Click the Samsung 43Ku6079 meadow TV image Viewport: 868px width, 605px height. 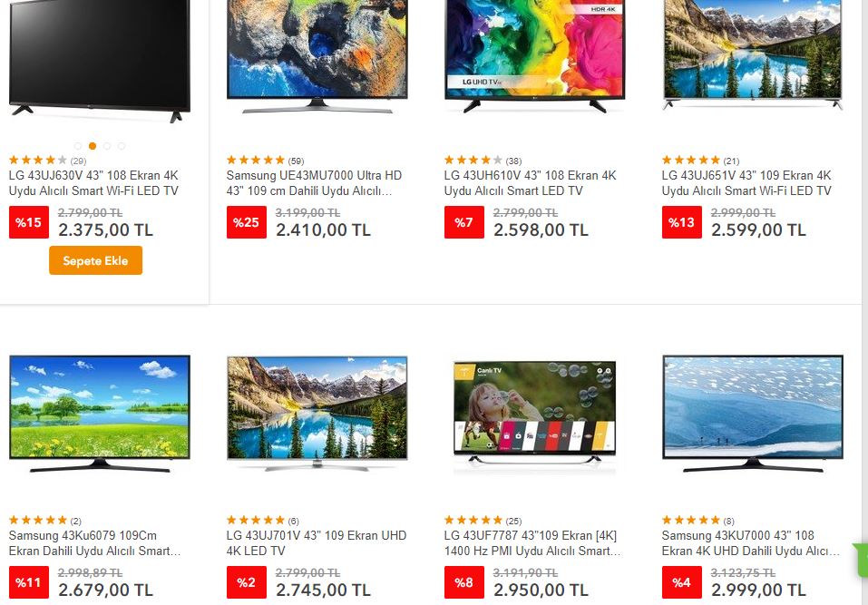tap(100, 414)
